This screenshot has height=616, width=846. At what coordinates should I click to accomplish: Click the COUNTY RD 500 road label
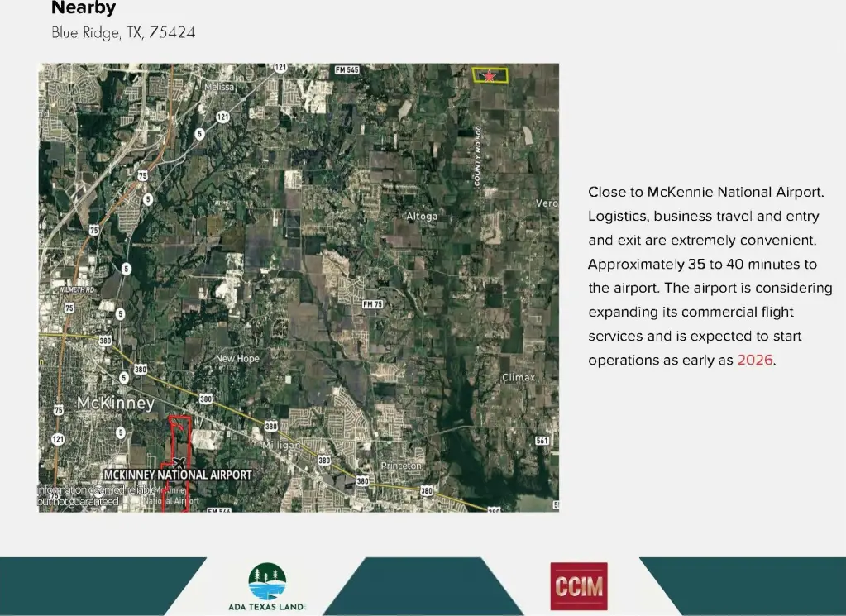[x=477, y=156]
